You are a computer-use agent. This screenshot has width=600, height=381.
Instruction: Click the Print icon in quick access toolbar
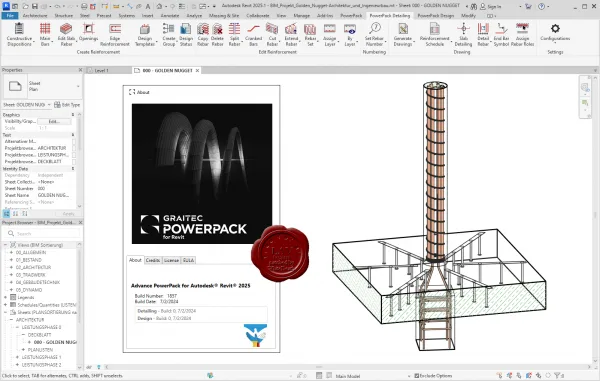point(84,7)
